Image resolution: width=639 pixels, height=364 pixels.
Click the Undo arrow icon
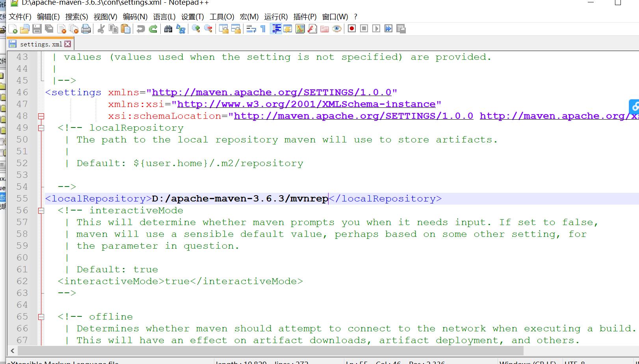coord(141,29)
